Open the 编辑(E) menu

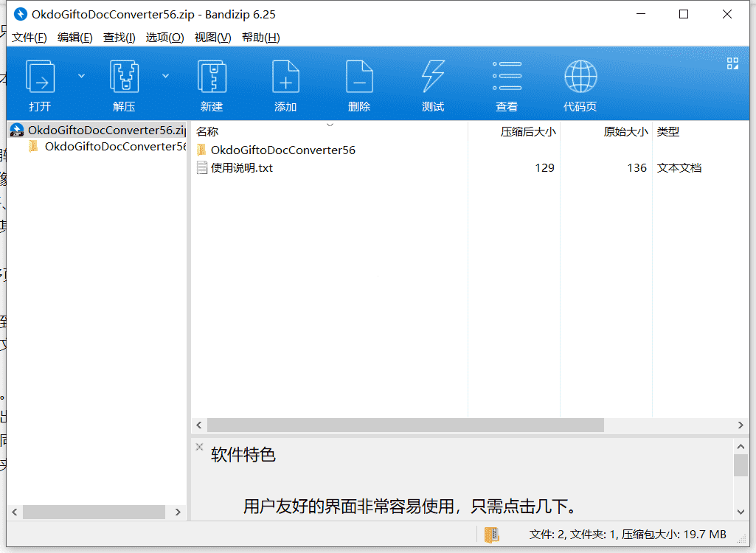74,38
